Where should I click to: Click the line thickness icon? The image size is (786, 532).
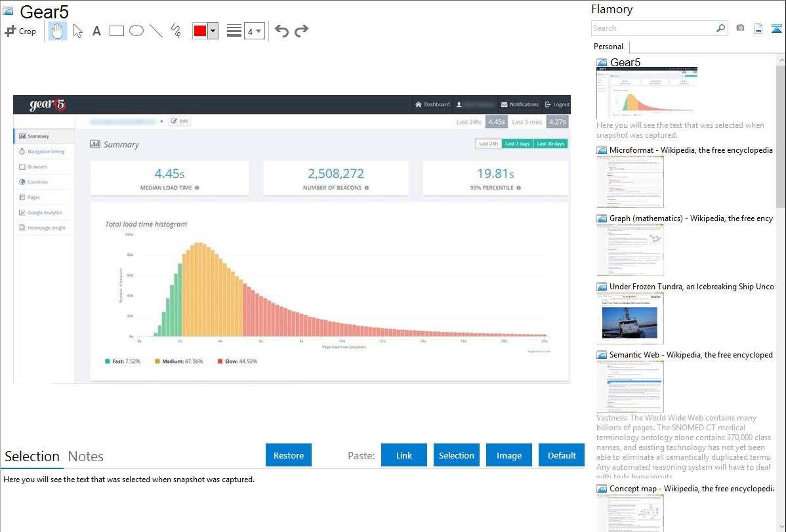point(234,31)
